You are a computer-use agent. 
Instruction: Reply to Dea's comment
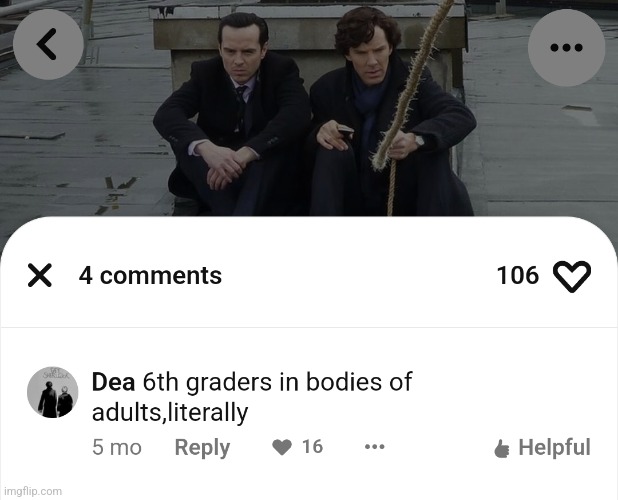(202, 448)
